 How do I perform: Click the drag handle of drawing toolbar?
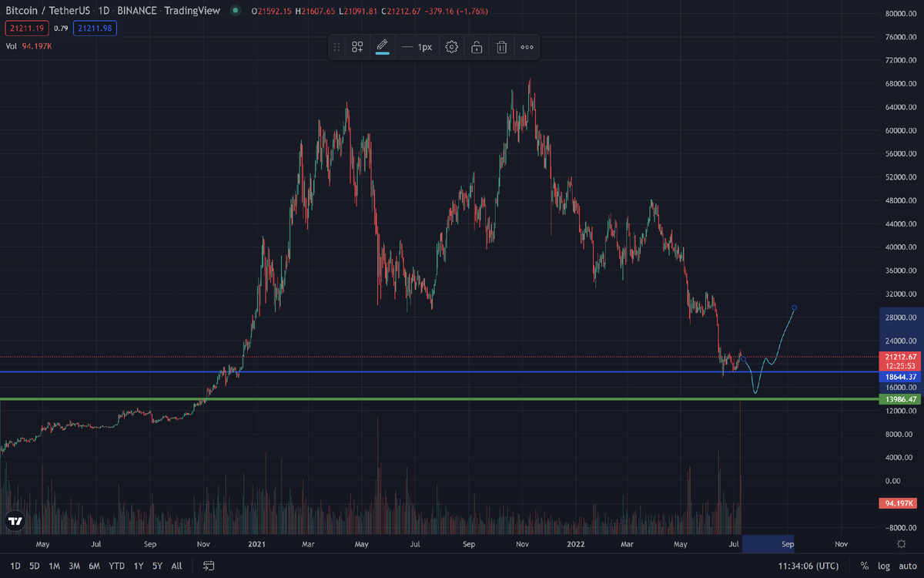click(x=336, y=47)
